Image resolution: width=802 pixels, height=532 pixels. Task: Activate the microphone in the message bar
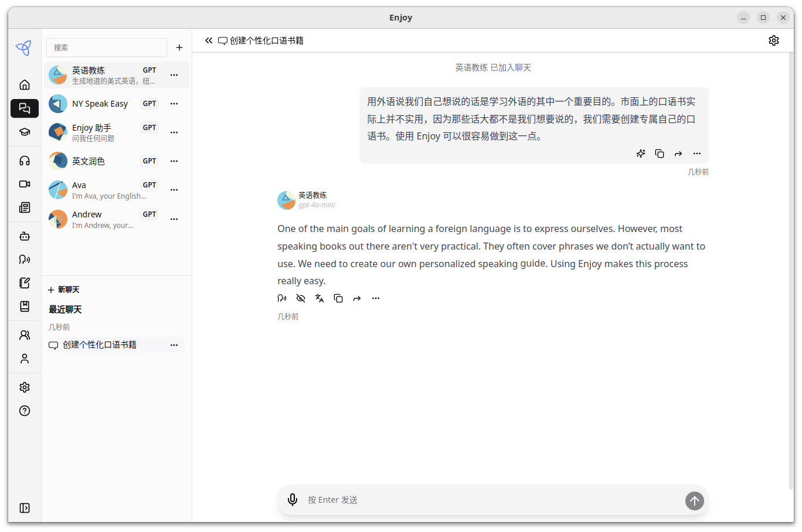pos(293,500)
